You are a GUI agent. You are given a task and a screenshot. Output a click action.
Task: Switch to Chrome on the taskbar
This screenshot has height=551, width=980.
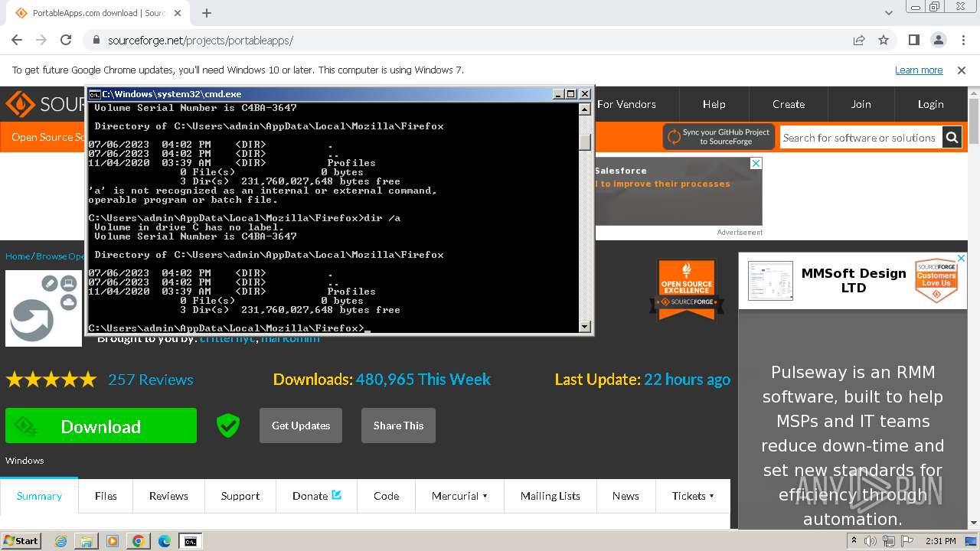139,541
